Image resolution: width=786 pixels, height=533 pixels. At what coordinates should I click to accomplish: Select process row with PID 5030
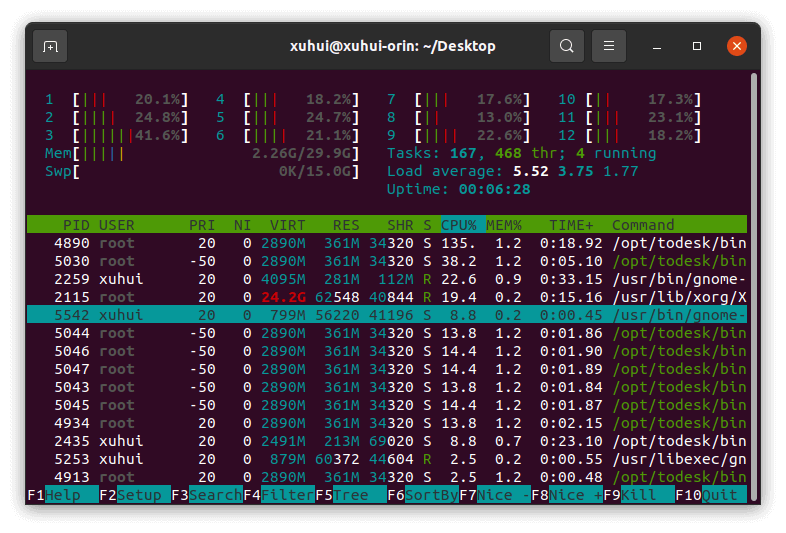tap(387, 261)
